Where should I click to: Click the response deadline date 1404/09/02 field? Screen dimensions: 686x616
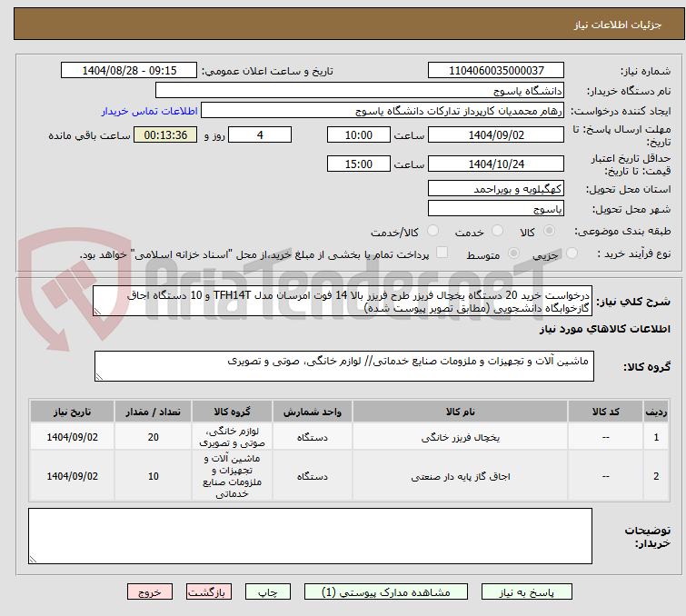click(x=496, y=134)
